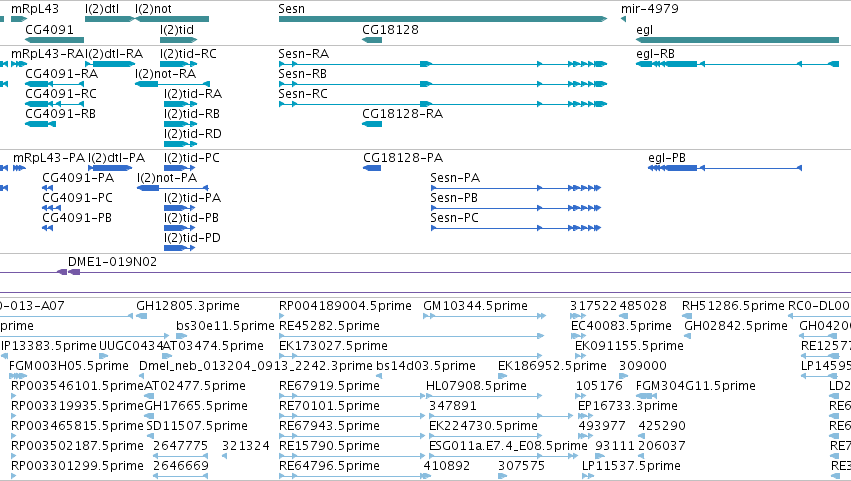Select the Sesn gene bar
This screenshot has height=481, width=851.
[x=443, y=19]
